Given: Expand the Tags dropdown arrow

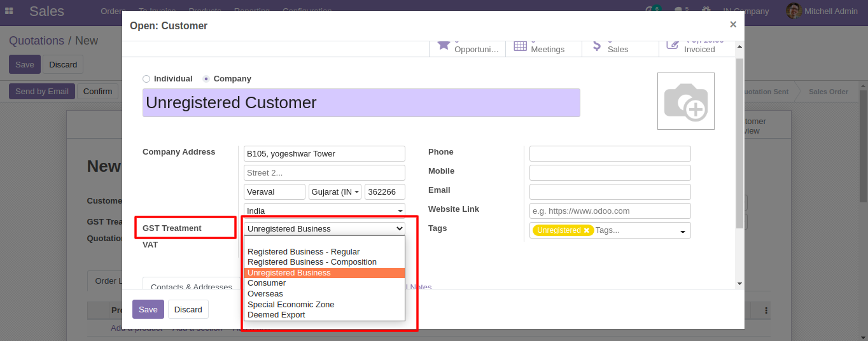Looking at the screenshot, I should [683, 231].
